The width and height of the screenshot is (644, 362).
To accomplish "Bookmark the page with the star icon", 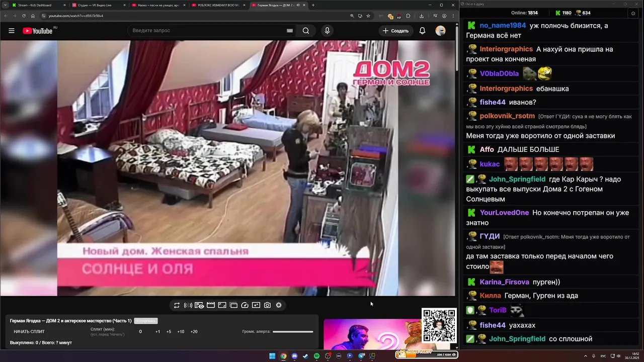I will (x=368, y=16).
